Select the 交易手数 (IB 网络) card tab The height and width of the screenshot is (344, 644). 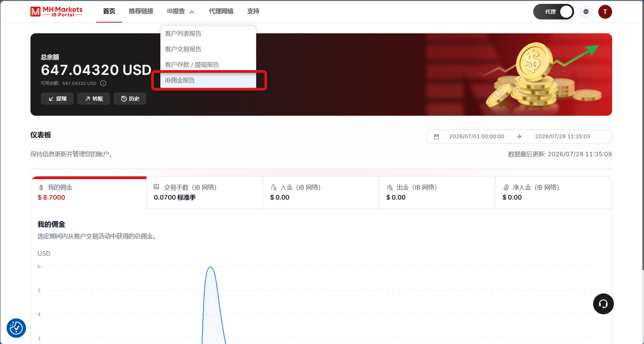point(205,193)
